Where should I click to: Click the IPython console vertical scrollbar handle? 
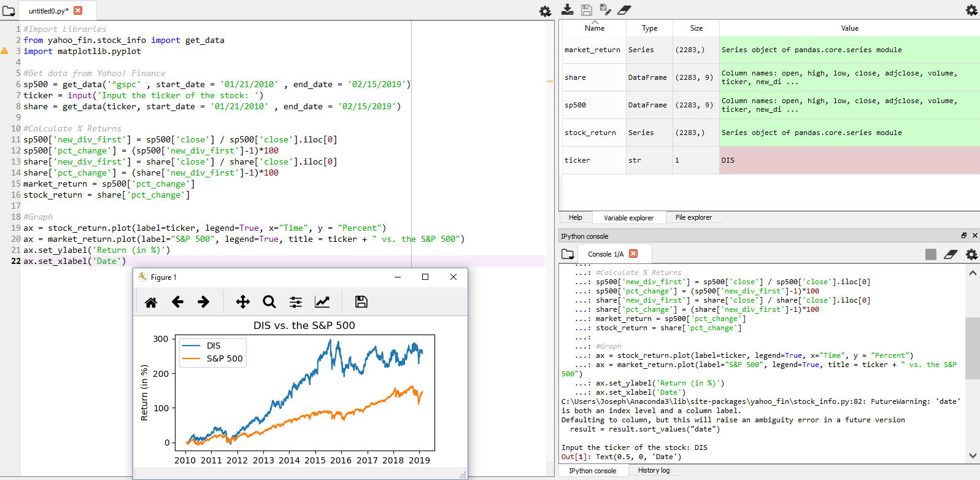(x=972, y=348)
